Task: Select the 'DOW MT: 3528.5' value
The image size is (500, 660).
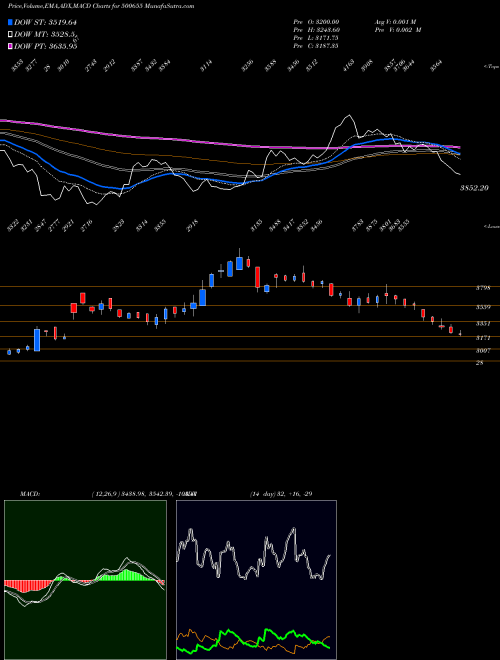Action: click(45, 35)
